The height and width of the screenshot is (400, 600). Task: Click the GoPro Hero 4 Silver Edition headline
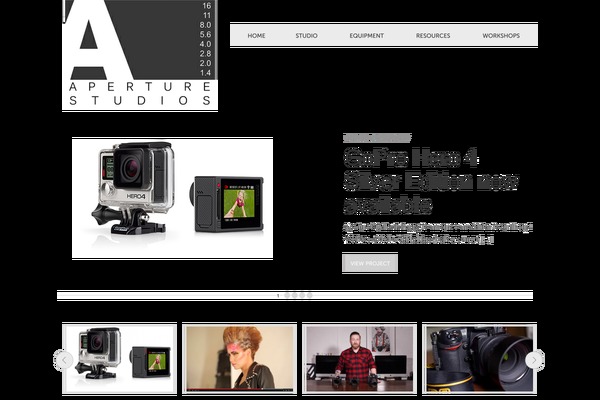[x=430, y=181]
